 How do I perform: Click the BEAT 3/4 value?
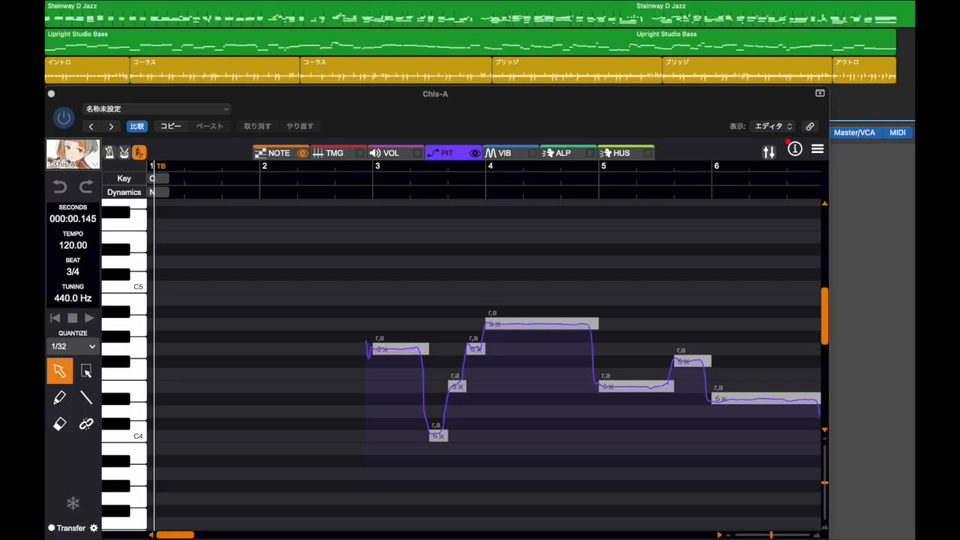click(73, 272)
